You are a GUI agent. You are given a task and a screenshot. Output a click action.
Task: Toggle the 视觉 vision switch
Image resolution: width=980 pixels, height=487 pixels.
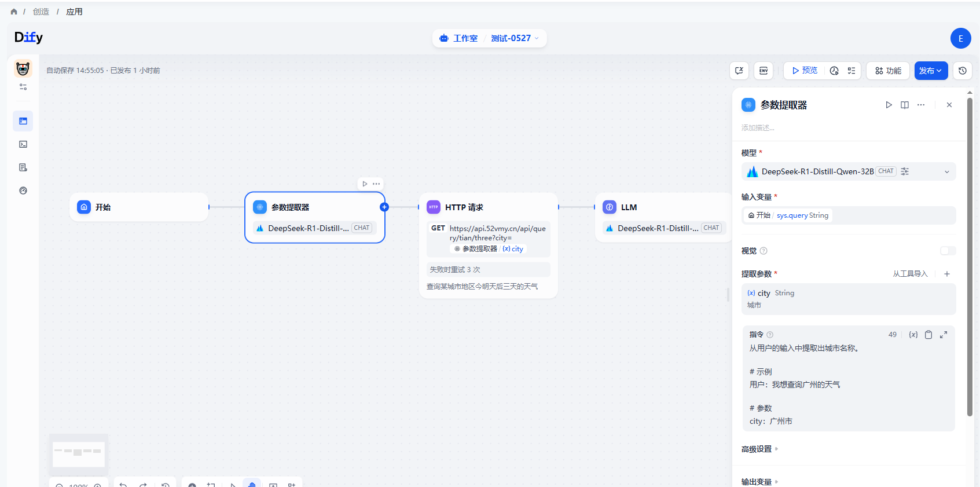click(948, 251)
